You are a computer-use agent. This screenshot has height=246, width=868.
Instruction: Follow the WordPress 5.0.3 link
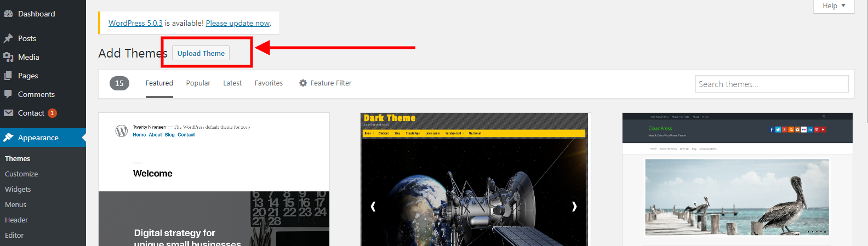click(x=135, y=23)
